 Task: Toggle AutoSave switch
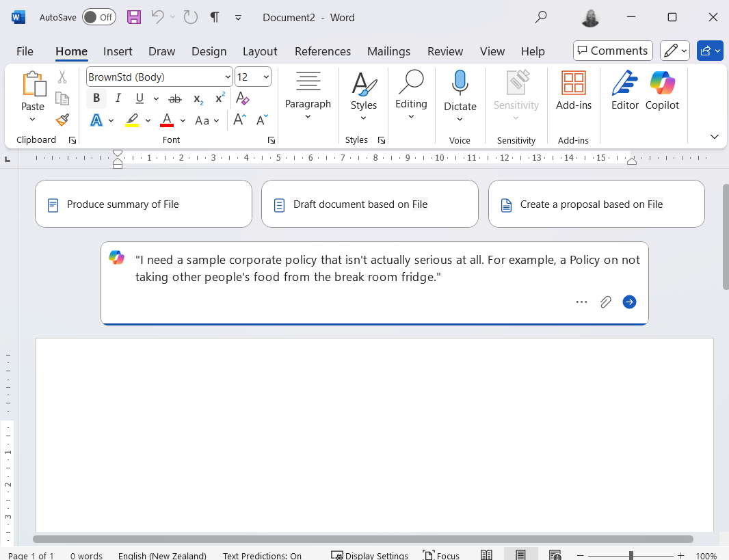99,17
